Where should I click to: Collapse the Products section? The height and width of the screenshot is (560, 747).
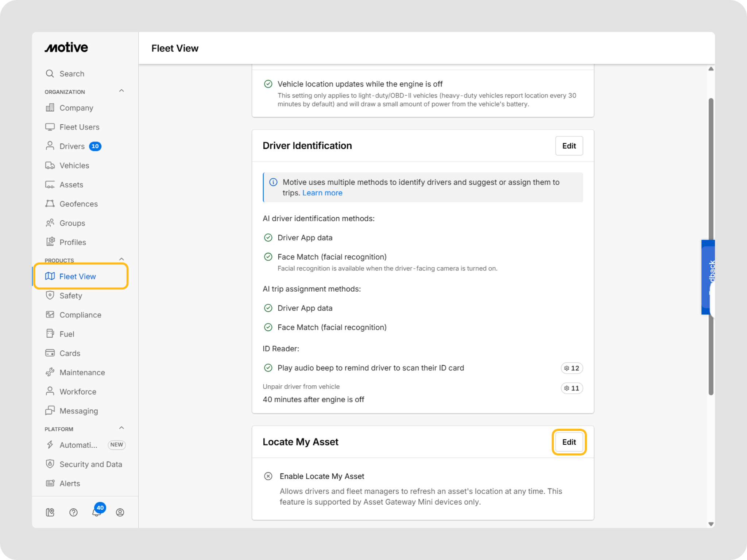coord(121,259)
